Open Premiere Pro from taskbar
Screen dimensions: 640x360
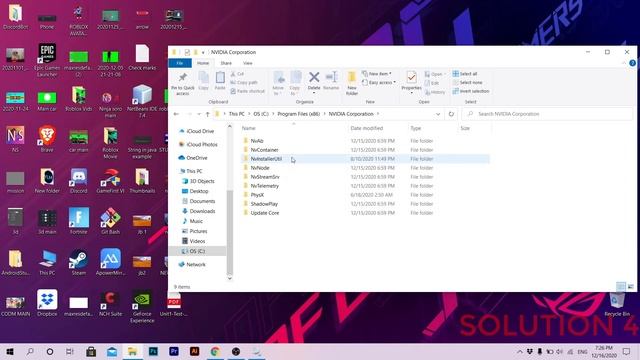174,351
